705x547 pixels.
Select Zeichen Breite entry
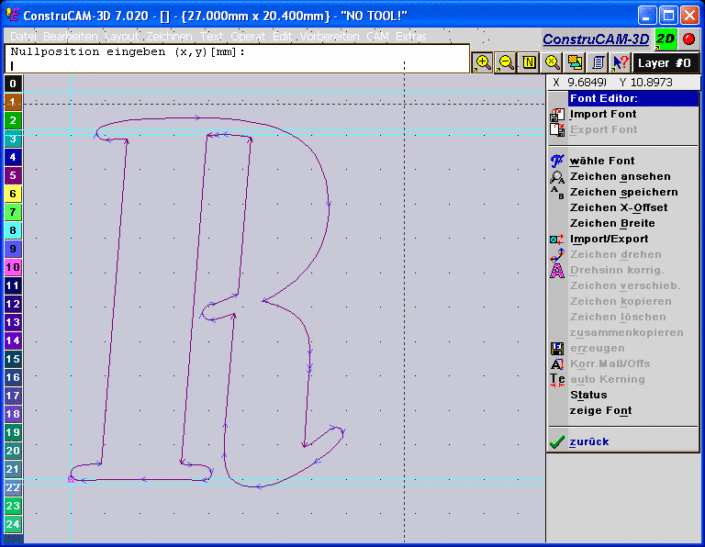612,223
